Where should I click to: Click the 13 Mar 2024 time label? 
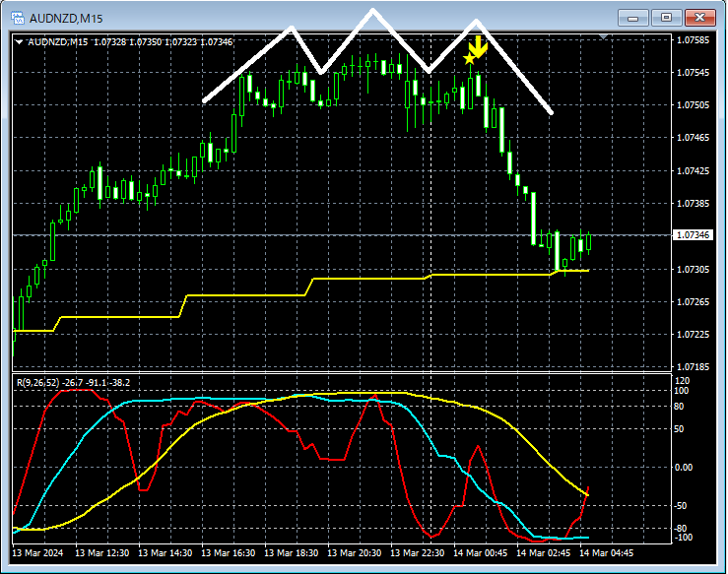37,553
